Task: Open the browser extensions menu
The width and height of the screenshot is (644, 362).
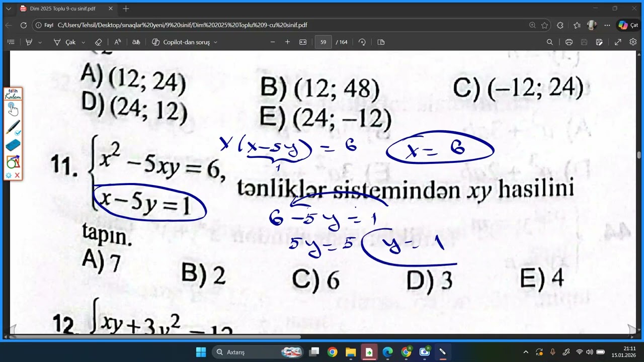Action: [x=560, y=25]
